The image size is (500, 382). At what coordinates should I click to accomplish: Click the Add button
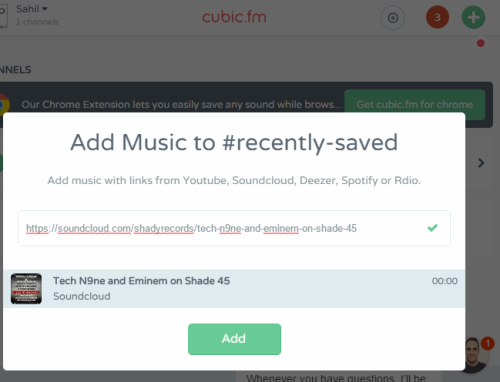click(x=234, y=339)
